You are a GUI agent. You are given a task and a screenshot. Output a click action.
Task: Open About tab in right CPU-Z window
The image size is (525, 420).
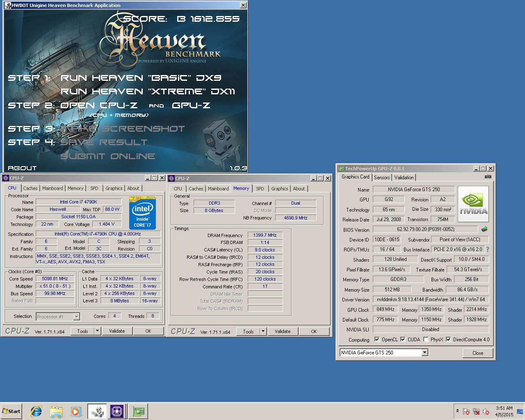[x=299, y=189]
